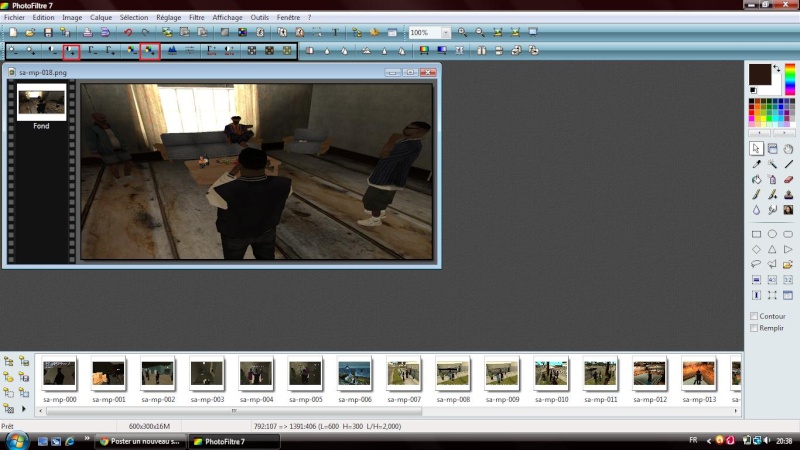Image resolution: width=800 pixels, height=450 pixels.
Task: Select the 4:3 ratio selection icon
Action: 772,280
